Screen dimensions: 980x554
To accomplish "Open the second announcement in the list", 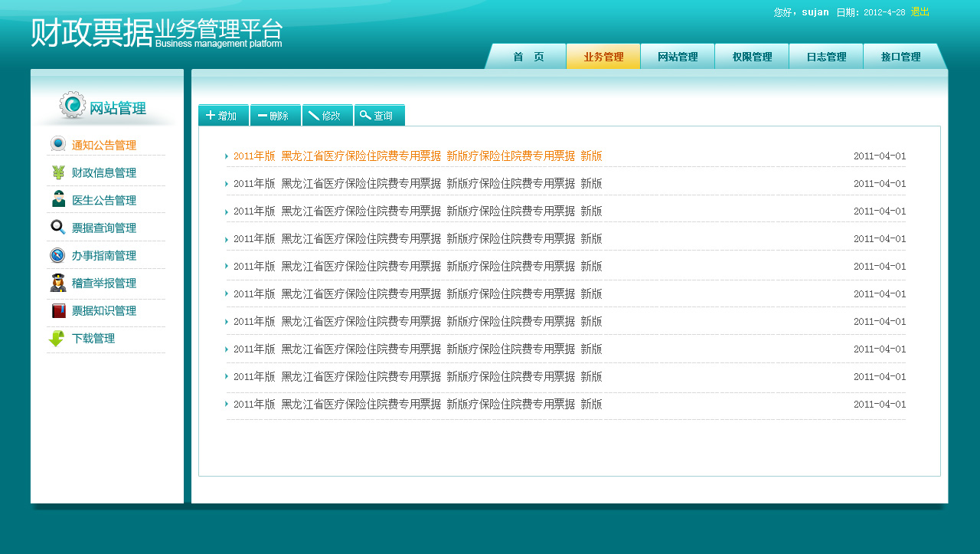I will tap(418, 183).
